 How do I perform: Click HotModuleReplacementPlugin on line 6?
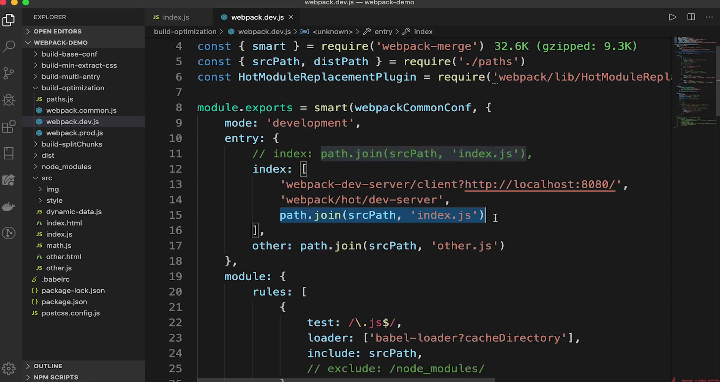coord(327,77)
